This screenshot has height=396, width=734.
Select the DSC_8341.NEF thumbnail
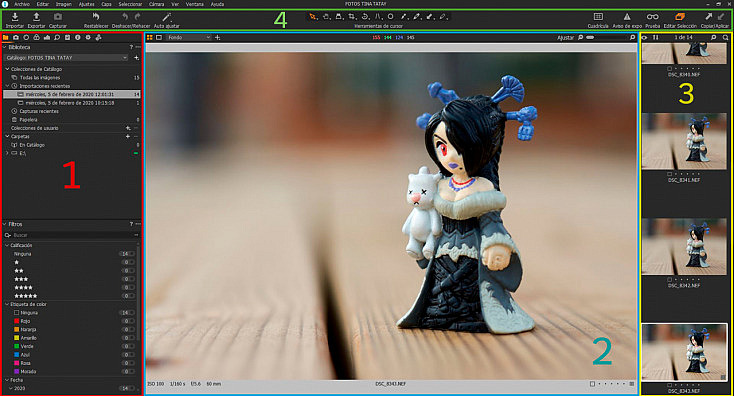coord(684,141)
